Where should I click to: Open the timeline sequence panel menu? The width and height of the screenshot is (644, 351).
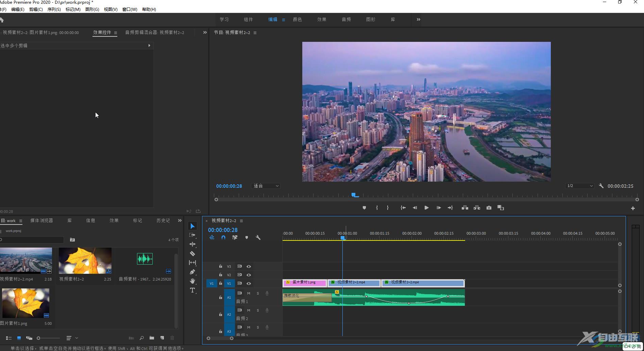click(241, 221)
